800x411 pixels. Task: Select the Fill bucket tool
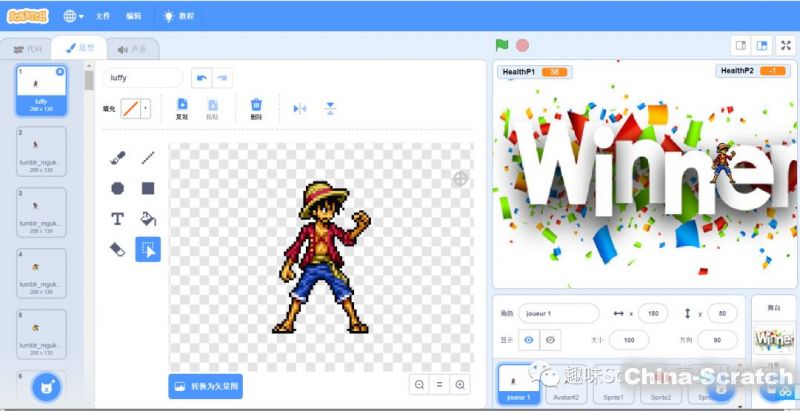148,218
